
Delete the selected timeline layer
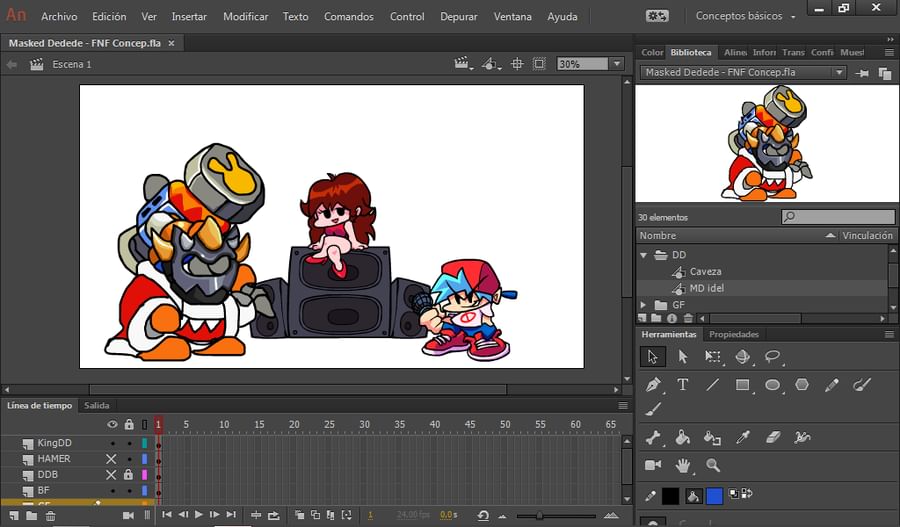[51, 516]
